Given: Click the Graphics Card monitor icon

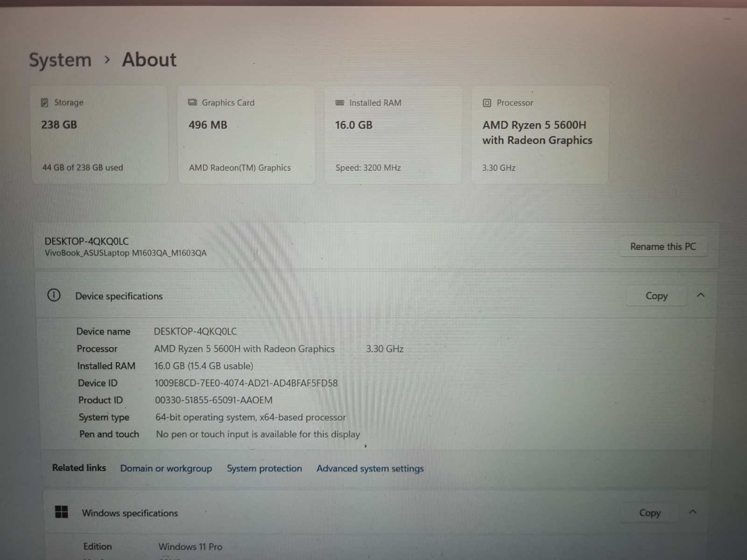Looking at the screenshot, I should click(192, 102).
